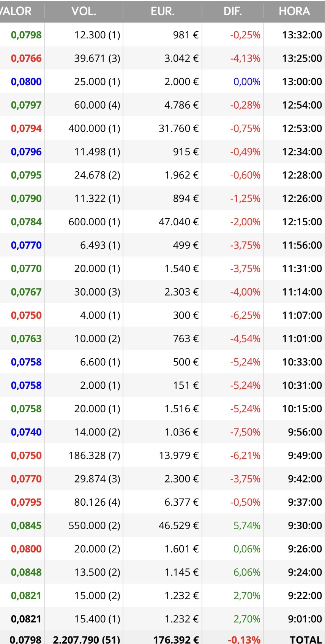Click the 0,00% difference value
The height and width of the screenshot is (644, 325).
(x=247, y=82)
